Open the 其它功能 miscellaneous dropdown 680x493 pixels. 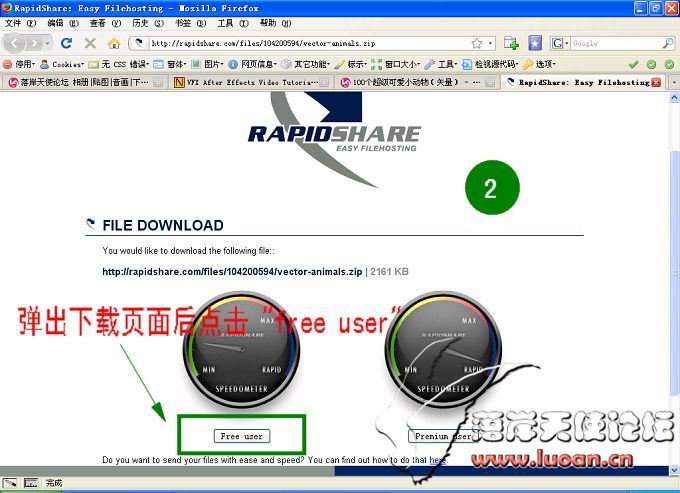[x=305, y=64]
